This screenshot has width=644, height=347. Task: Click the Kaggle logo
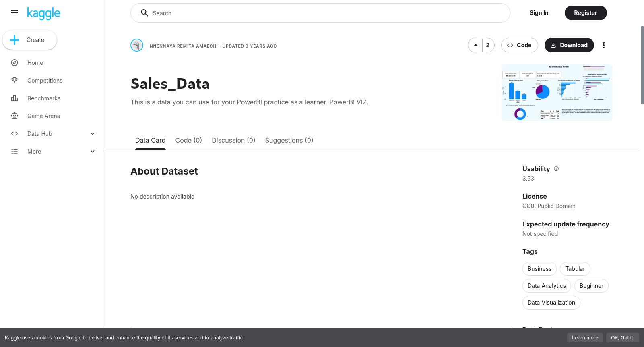(x=43, y=13)
